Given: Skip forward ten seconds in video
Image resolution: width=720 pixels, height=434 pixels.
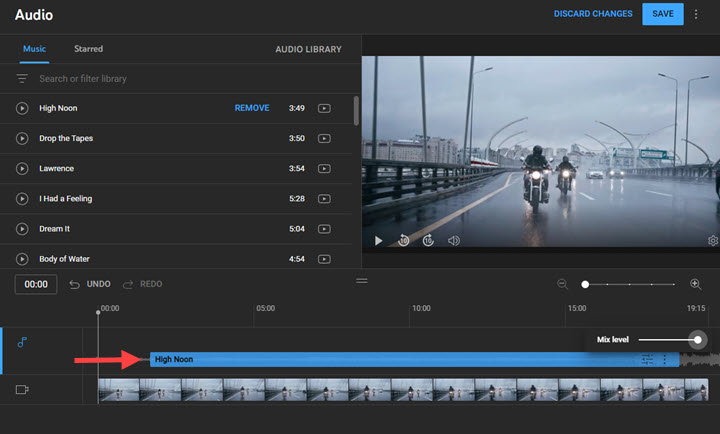Looking at the screenshot, I should [x=428, y=240].
